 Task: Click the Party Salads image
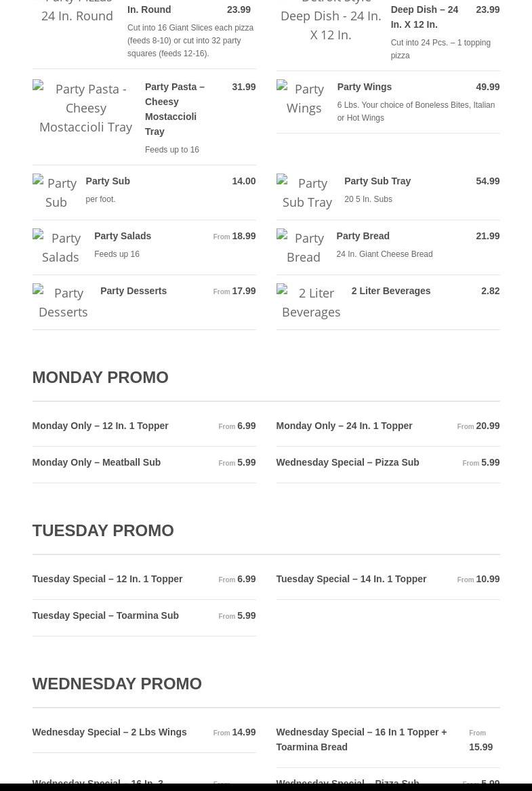[60, 247]
